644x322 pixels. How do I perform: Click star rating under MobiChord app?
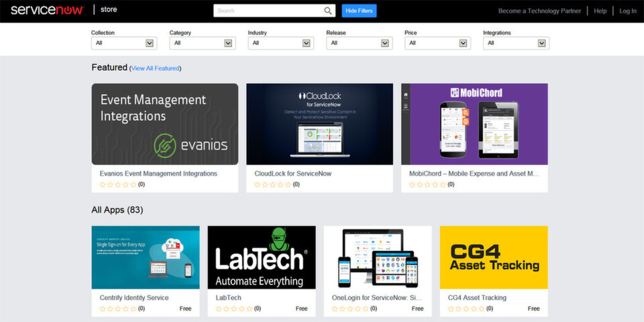pos(427,185)
